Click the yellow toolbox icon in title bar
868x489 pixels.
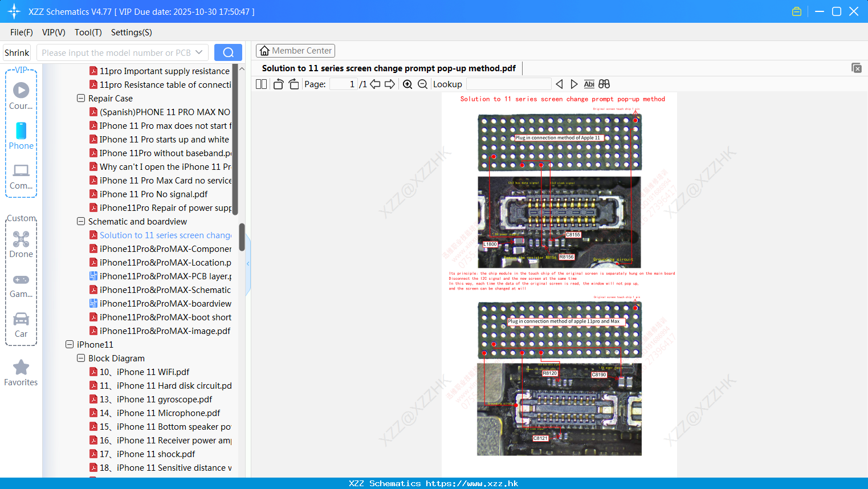pyautogui.click(x=797, y=11)
